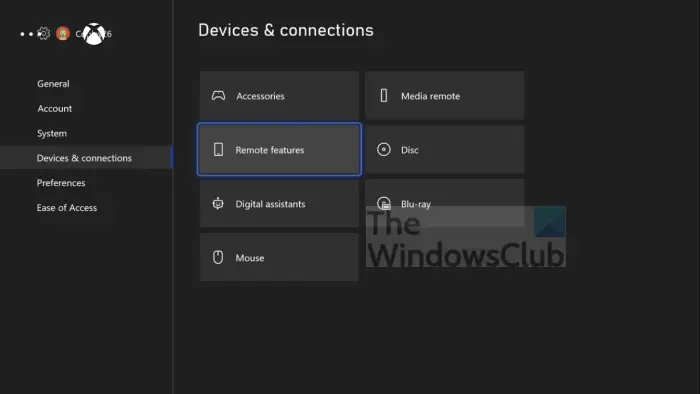
Task: Select the Mouse settings tile
Action: 279,257
